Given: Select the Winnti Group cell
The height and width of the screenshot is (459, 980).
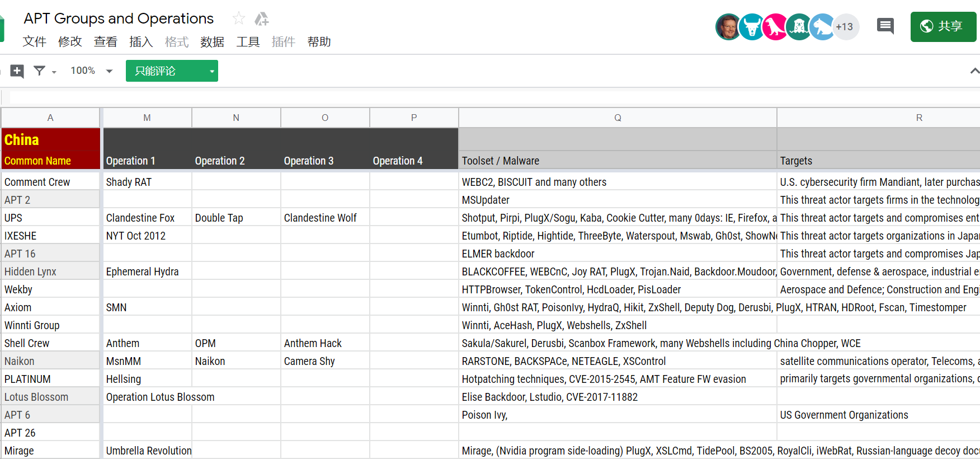Looking at the screenshot, I should [x=50, y=325].
